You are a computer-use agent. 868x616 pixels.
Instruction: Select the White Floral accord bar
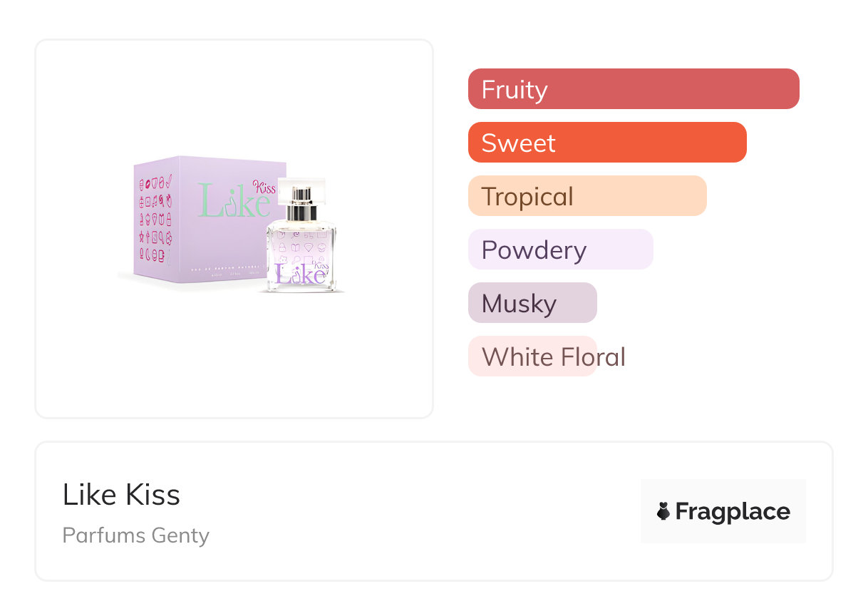click(x=532, y=356)
